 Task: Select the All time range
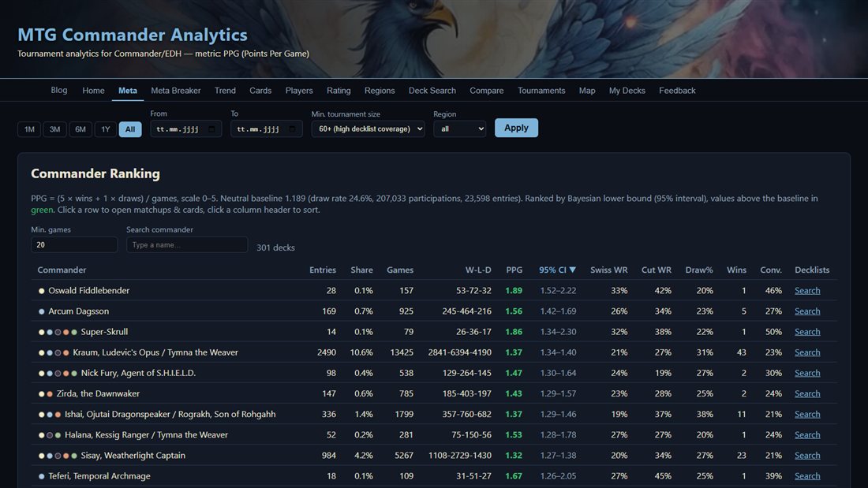click(130, 129)
